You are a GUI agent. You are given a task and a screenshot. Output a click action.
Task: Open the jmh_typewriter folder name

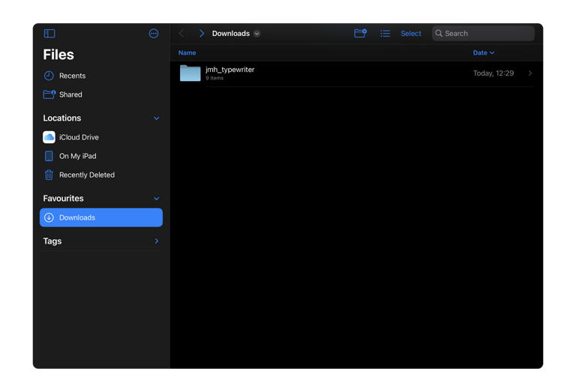click(x=230, y=70)
